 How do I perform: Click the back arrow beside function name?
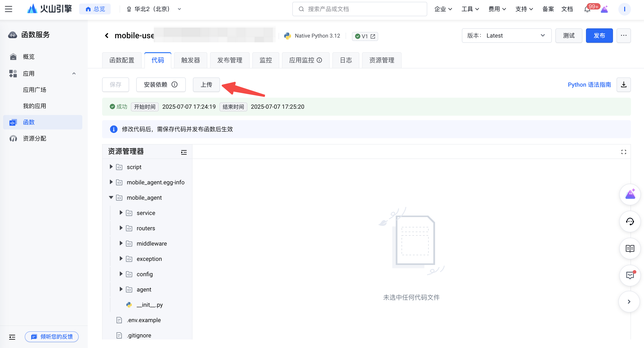tap(107, 36)
